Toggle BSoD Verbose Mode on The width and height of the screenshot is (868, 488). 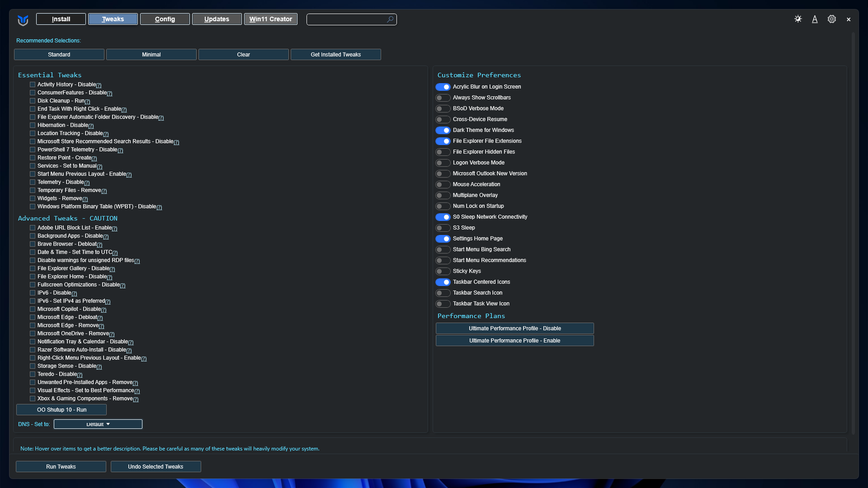point(443,108)
